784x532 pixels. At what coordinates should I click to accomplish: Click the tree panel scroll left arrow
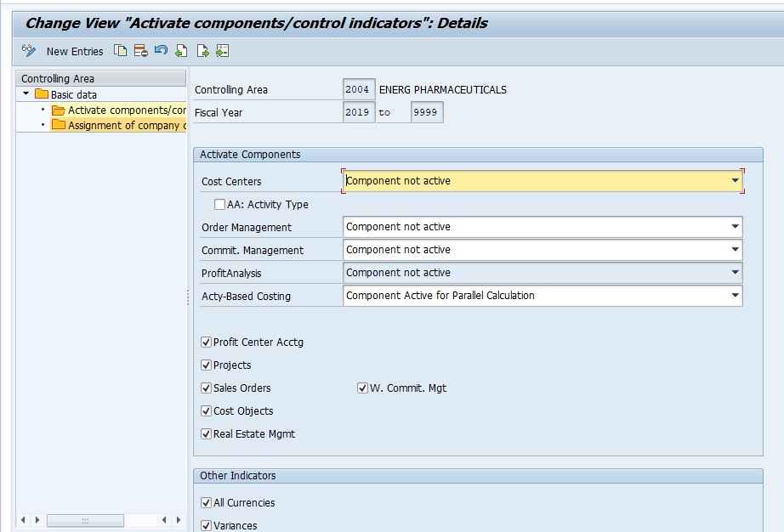22,520
